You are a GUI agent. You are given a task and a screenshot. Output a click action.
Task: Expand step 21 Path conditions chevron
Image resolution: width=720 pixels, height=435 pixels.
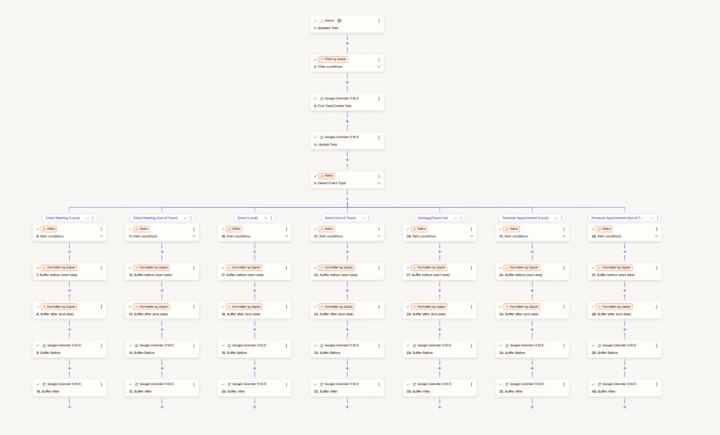pos(379,237)
